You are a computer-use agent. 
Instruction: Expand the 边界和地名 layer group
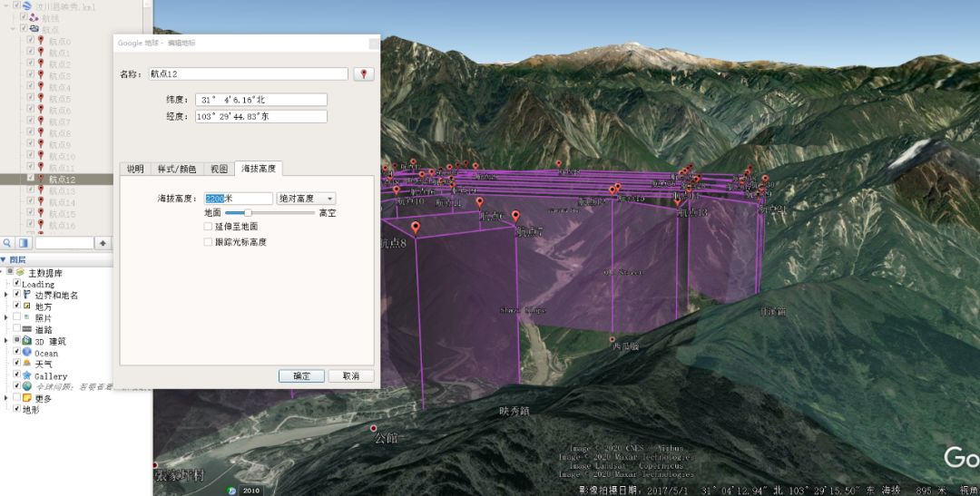click(6, 295)
